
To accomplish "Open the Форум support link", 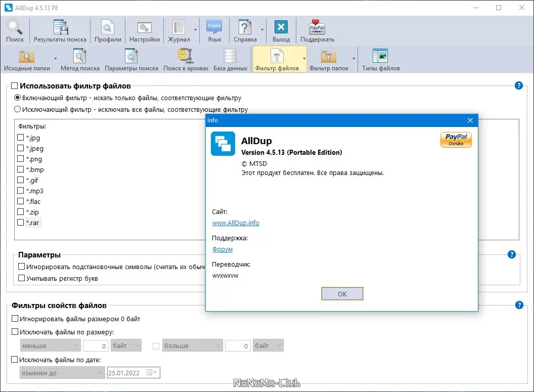I will [x=223, y=249].
